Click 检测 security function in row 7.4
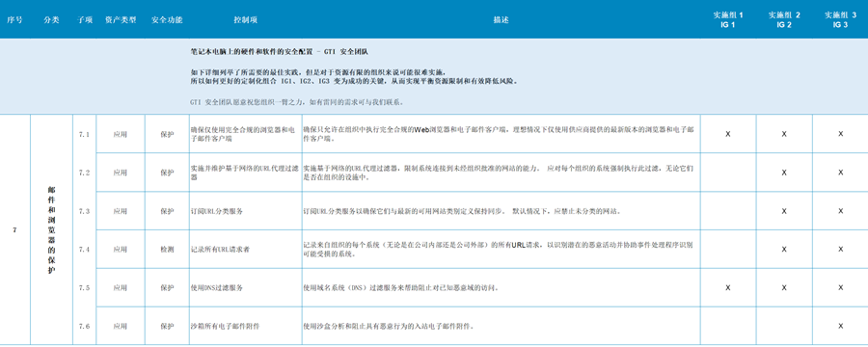868x347 pixels. (x=167, y=249)
